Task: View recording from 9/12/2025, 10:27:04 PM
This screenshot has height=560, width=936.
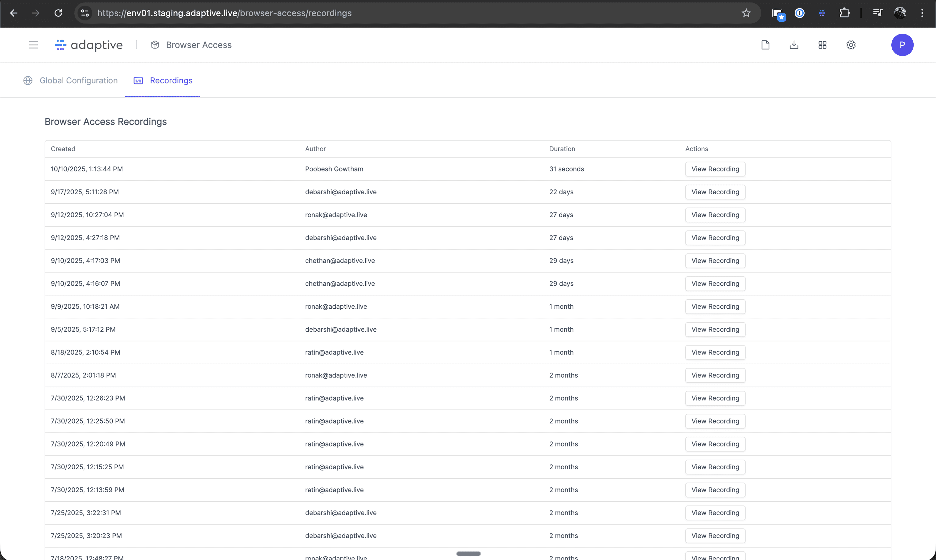Action: coord(715,215)
